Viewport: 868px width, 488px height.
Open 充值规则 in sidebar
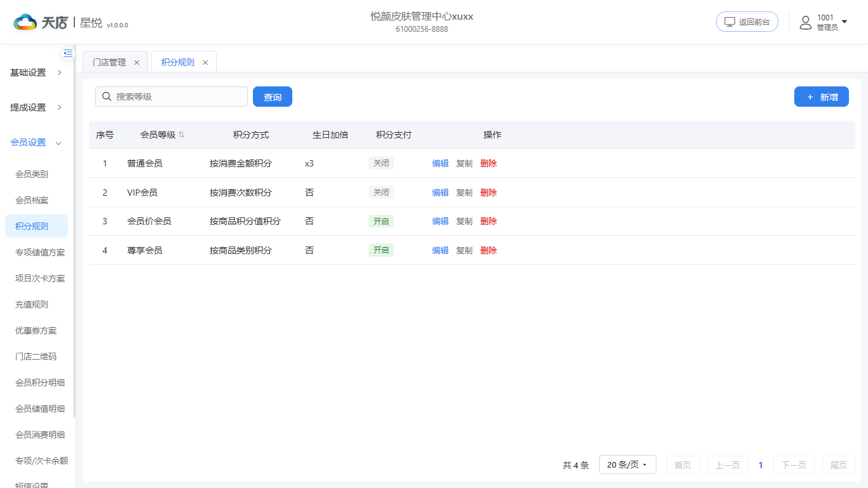(x=32, y=304)
